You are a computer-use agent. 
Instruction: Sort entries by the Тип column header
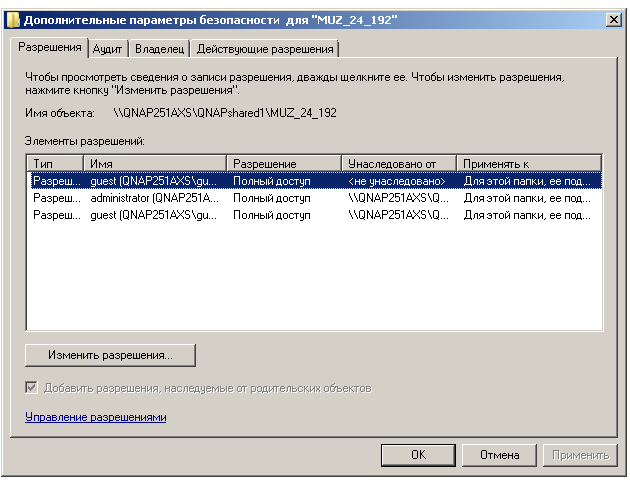point(55,163)
